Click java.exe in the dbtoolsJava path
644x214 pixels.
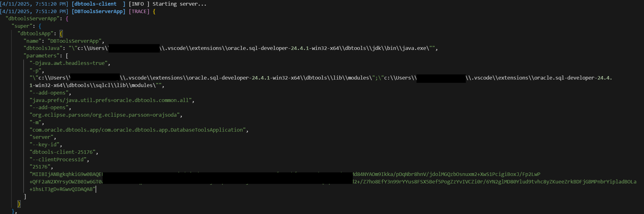coord(418,48)
